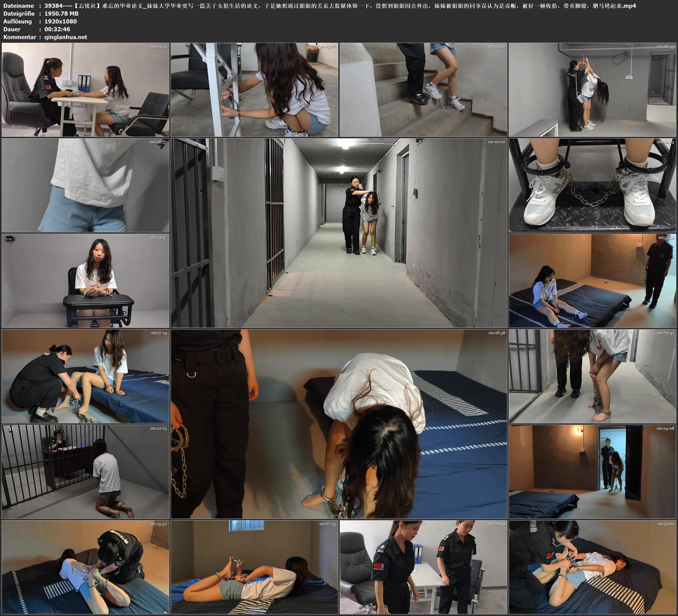This screenshot has height=616, width=678.
Task: Open the large thumbnail at 00:18:58
Action: pos(339,424)
